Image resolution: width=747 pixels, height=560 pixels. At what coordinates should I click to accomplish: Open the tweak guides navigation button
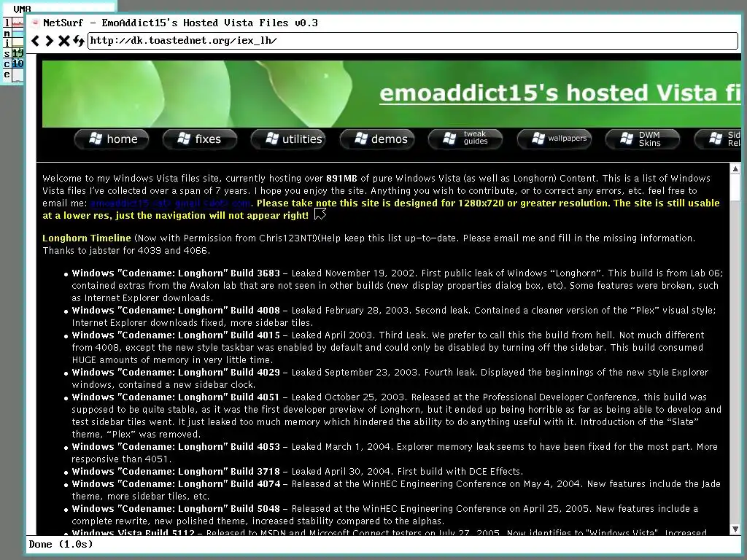tap(465, 139)
